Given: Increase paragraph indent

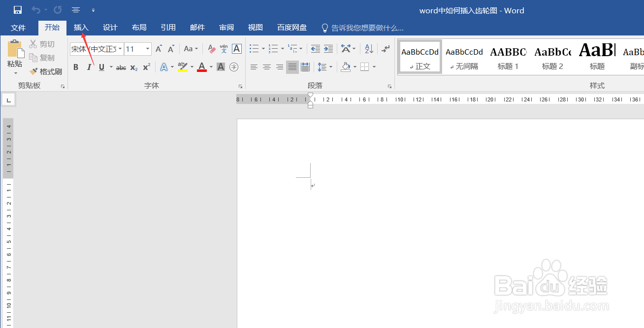Looking at the screenshot, I should [328, 49].
